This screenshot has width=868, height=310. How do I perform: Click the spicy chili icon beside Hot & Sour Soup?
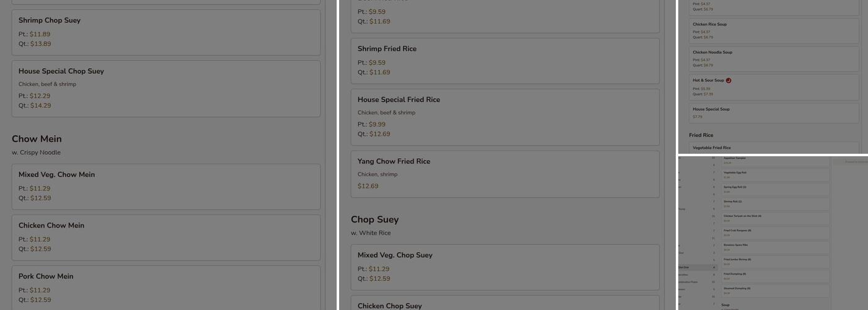pyautogui.click(x=728, y=81)
